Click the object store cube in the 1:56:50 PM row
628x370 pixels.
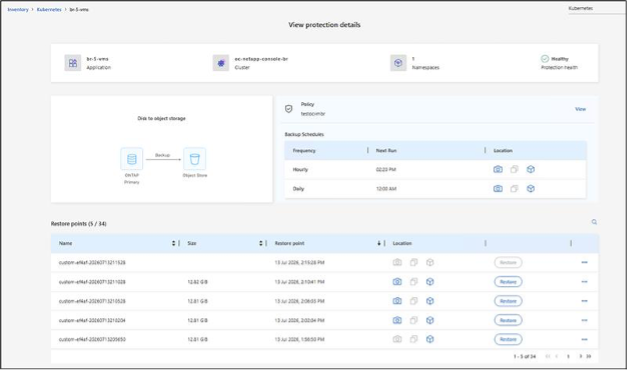click(x=430, y=339)
